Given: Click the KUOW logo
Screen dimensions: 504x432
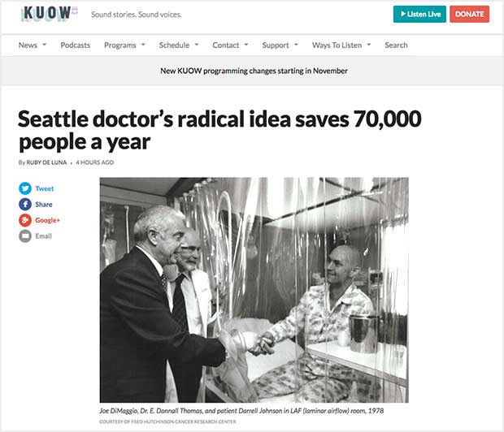Looking at the screenshot, I should [49, 14].
